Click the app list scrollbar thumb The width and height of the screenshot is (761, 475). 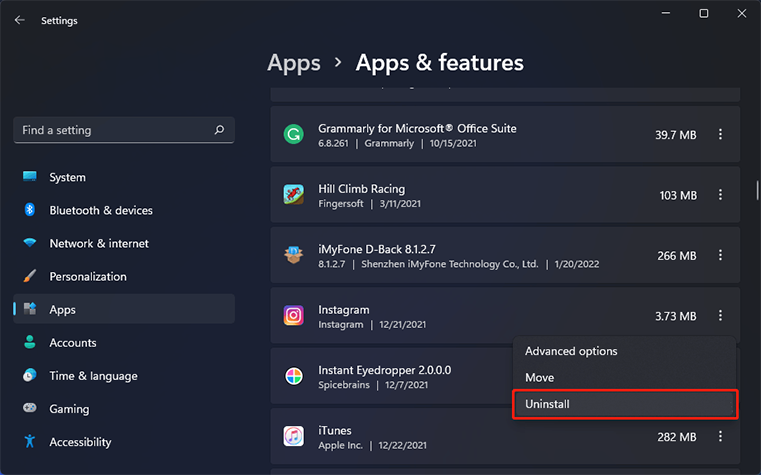tap(757, 190)
